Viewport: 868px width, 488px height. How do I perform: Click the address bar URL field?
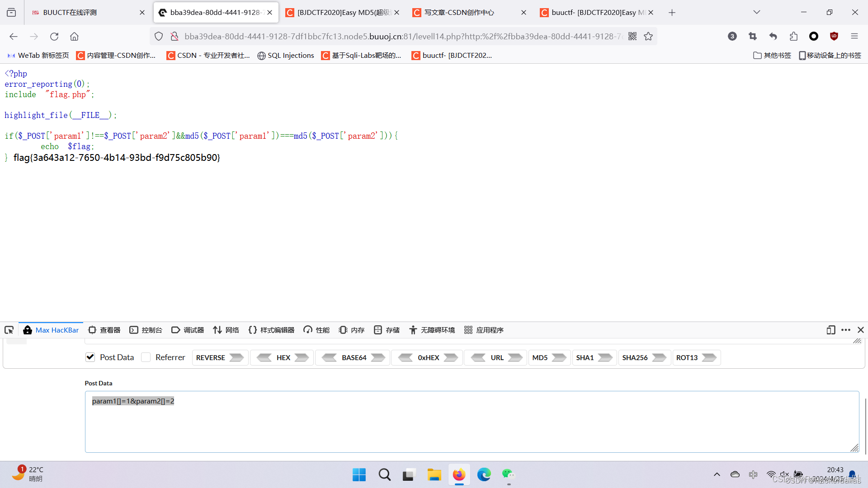click(x=402, y=36)
